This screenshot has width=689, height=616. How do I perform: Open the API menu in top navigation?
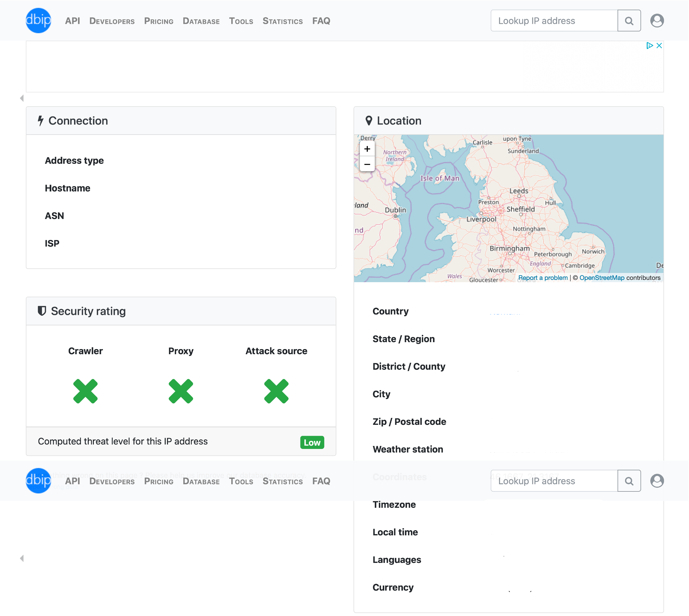click(72, 21)
